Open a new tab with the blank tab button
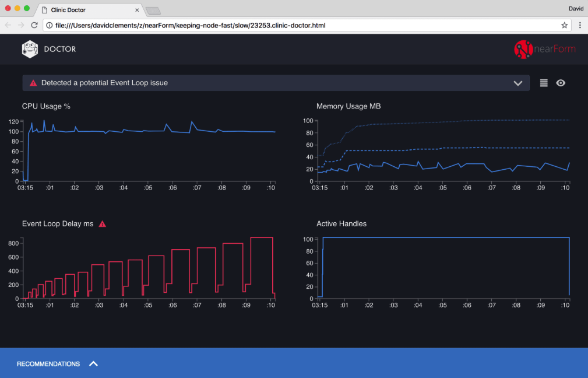Screen dimensions: 588x378 pos(153,11)
